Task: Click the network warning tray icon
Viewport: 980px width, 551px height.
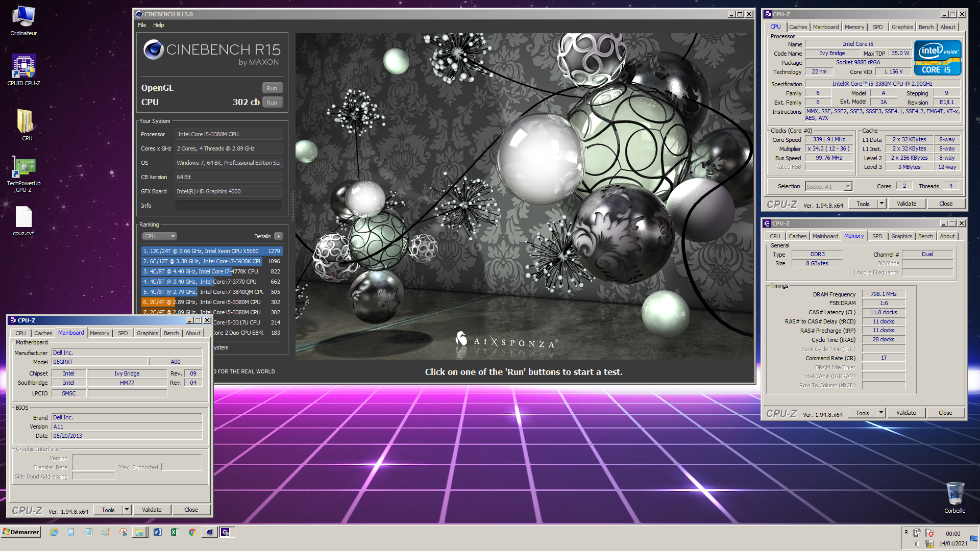Action: coord(929,543)
